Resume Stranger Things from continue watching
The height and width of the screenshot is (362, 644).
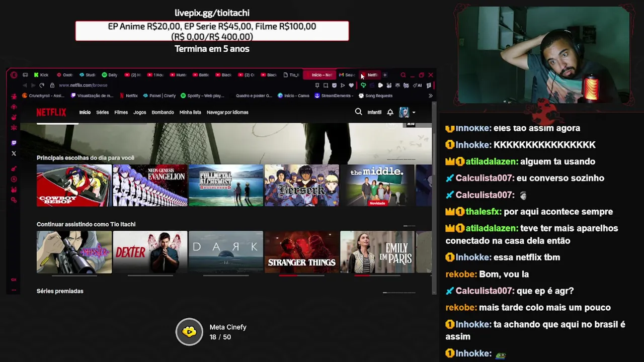click(x=302, y=252)
